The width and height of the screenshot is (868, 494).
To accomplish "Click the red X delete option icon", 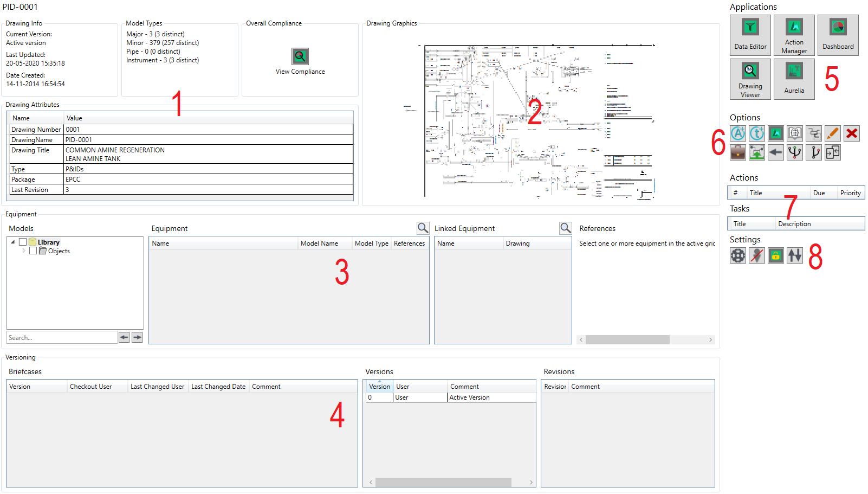I will click(851, 133).
